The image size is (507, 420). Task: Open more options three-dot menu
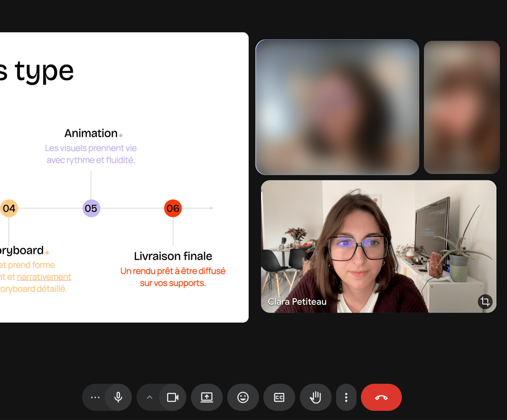[346, 397]
